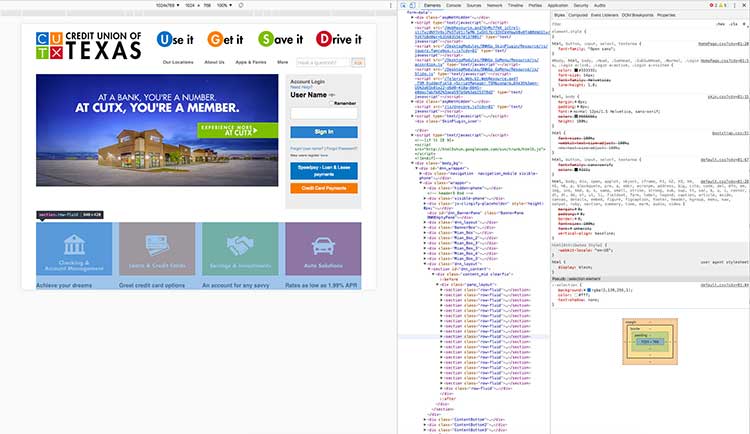Click the car Auto Solutions tile
The image size is (750, 434).
click(323, 249)
